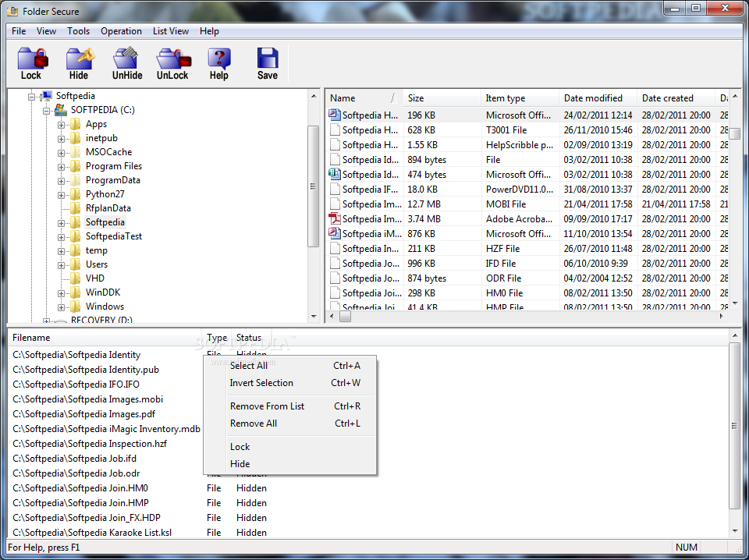Click the WinDDK folder icon
Viewport: 749px width, 560px height.
pyautogui.click(x=76, y=292)
